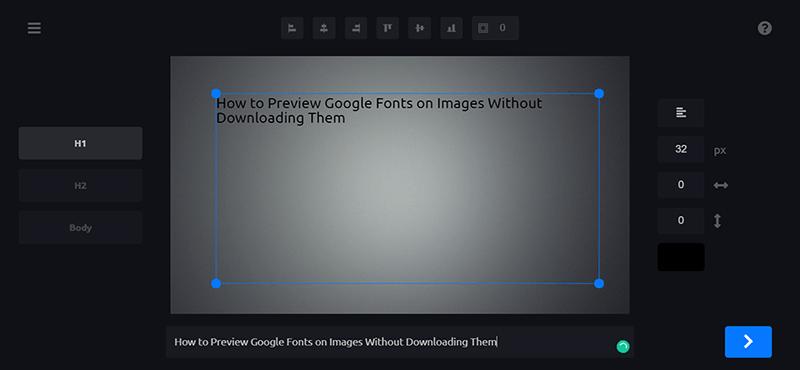Click the green Grammarly icon in input
Screen dimensions: 800x370
click(623, 347)
